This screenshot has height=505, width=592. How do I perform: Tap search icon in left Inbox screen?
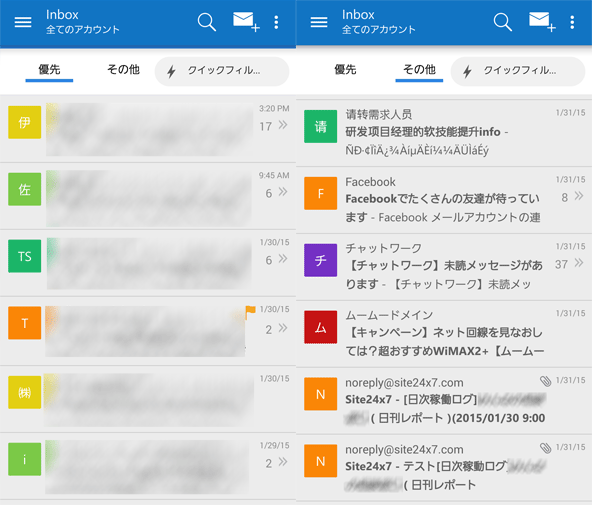207,22
